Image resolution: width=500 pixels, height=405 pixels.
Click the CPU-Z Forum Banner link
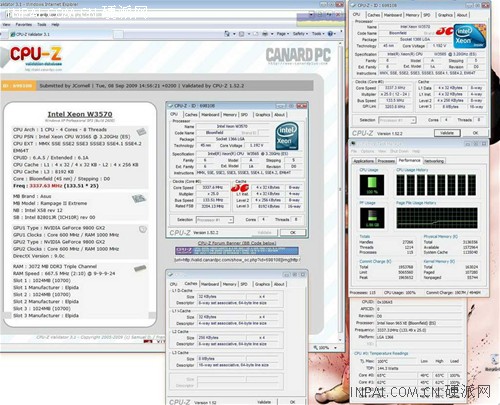237,243
